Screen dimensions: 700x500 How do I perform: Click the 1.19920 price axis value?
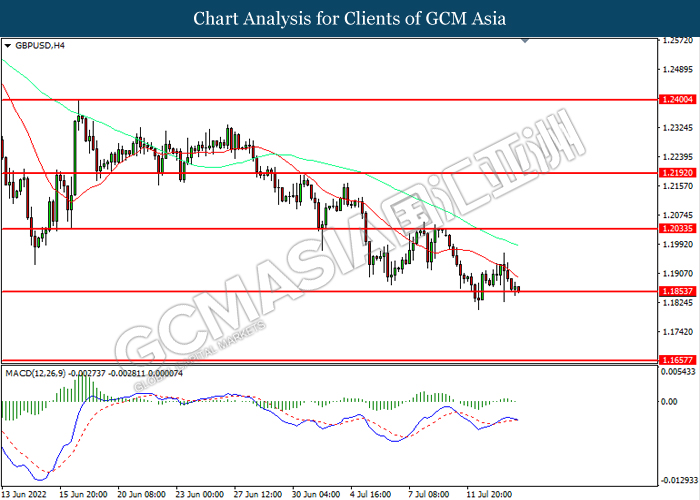point(678,245)
